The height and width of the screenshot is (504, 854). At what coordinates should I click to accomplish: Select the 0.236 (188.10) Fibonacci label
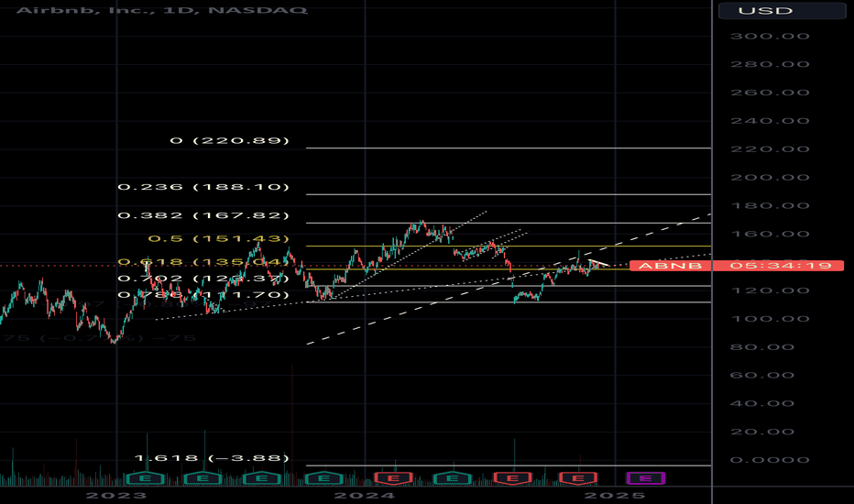coord(203,187)
